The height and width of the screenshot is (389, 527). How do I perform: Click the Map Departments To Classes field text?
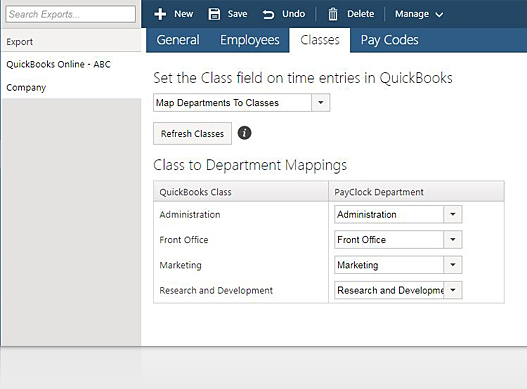tap(217, 103)
